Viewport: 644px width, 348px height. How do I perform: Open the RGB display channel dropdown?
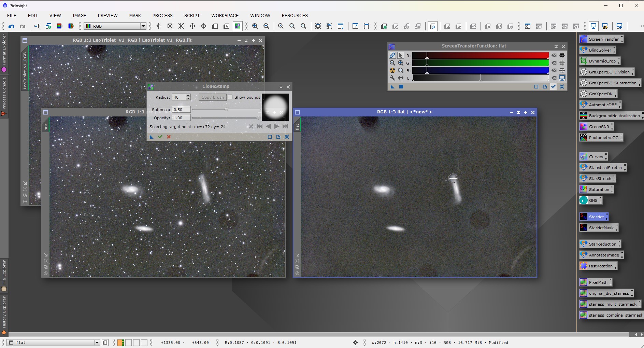115,26
